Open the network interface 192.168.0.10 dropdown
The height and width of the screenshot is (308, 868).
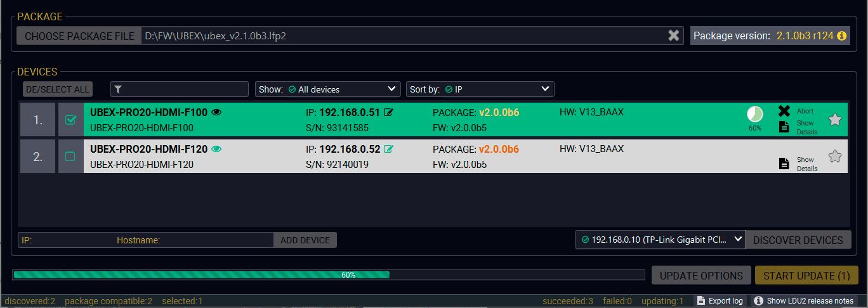point(660,240)
